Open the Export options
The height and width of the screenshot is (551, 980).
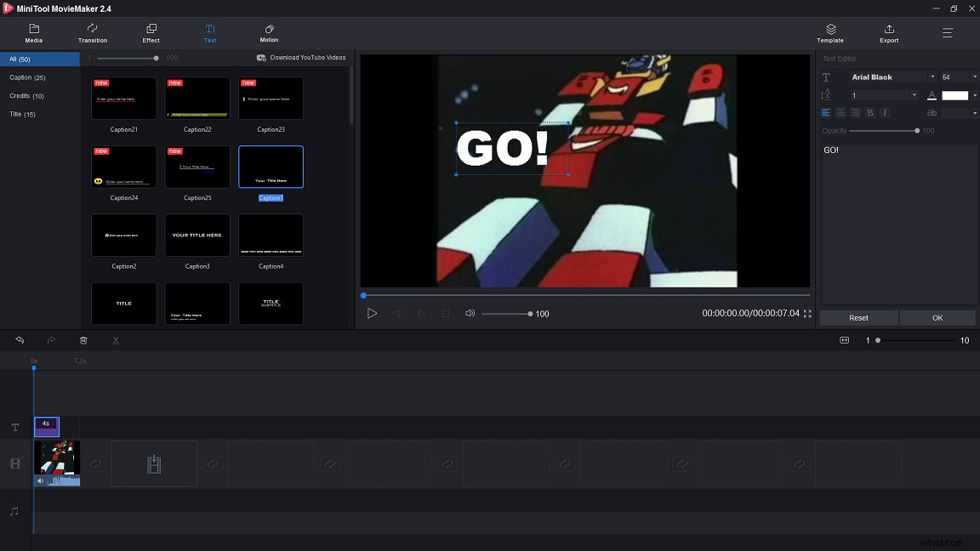[888, 34]
